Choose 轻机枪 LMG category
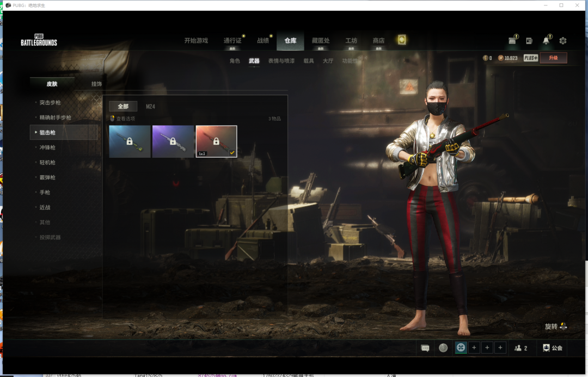This screenshot has height=377, width=588. 47,162
